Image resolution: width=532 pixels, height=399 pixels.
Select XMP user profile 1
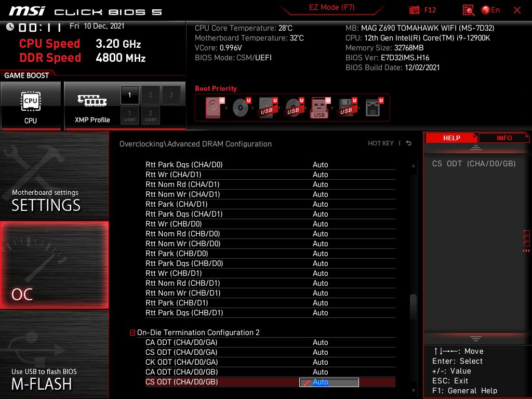129,116
